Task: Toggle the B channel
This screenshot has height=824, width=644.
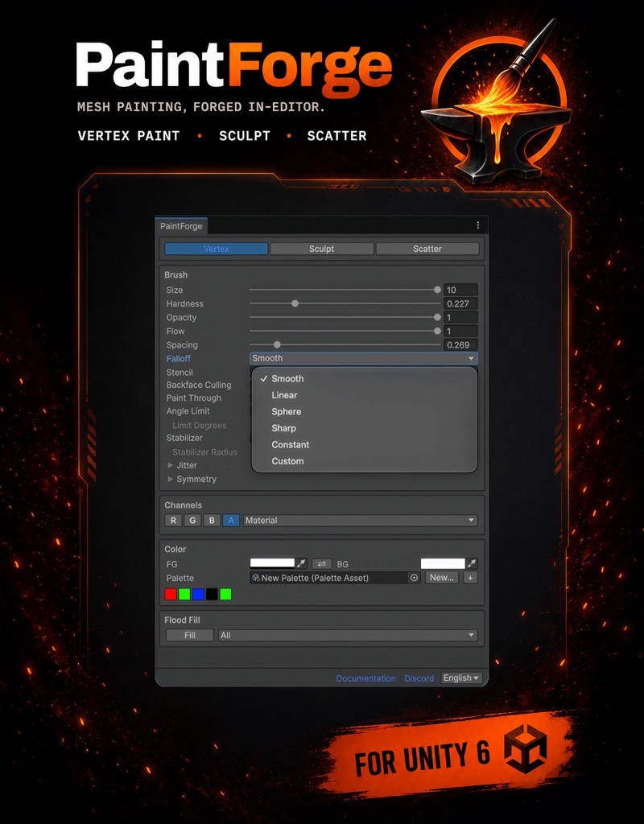Action: [212, 521]
